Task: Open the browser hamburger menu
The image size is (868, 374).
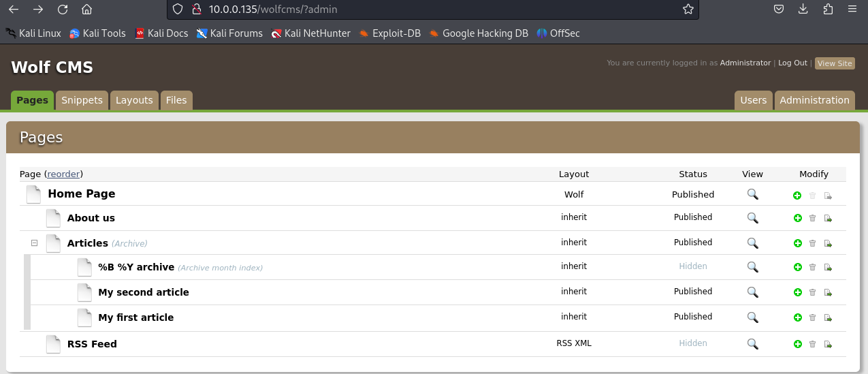Action: pos(852,10)
